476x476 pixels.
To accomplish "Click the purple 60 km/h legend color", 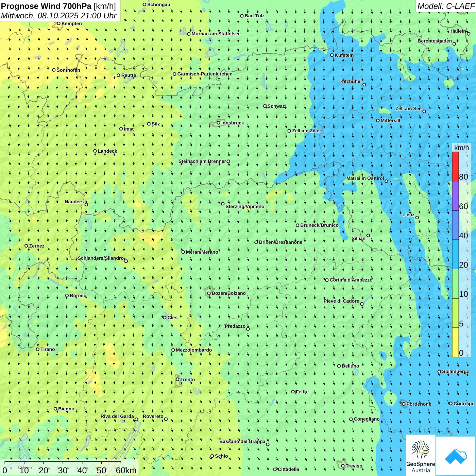I will (455, 196).
